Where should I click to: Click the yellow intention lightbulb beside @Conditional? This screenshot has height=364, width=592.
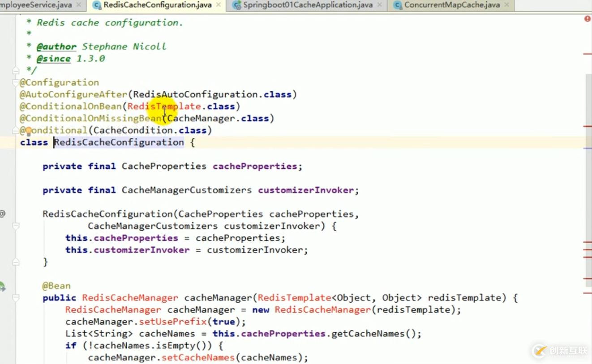(x=29, y=131)
